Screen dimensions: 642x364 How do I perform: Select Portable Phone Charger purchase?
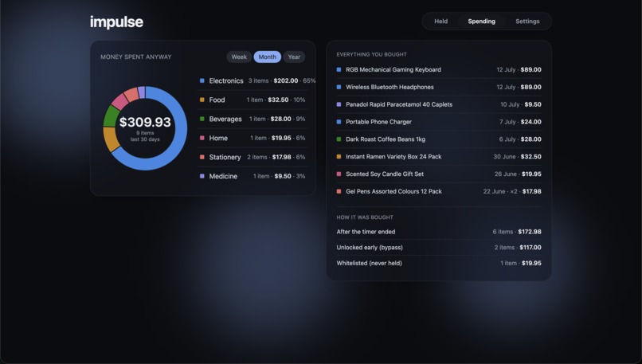(439, 122)
